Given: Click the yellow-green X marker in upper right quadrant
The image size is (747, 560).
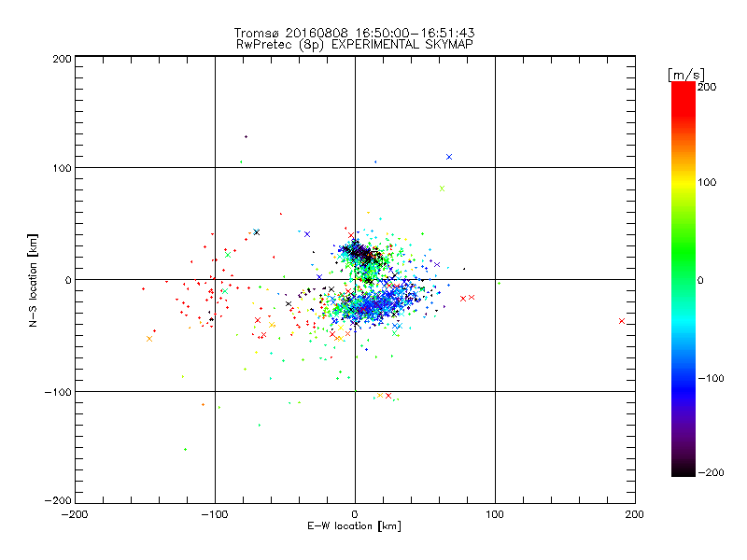Looking at the screenshot, I should point(442,189).
